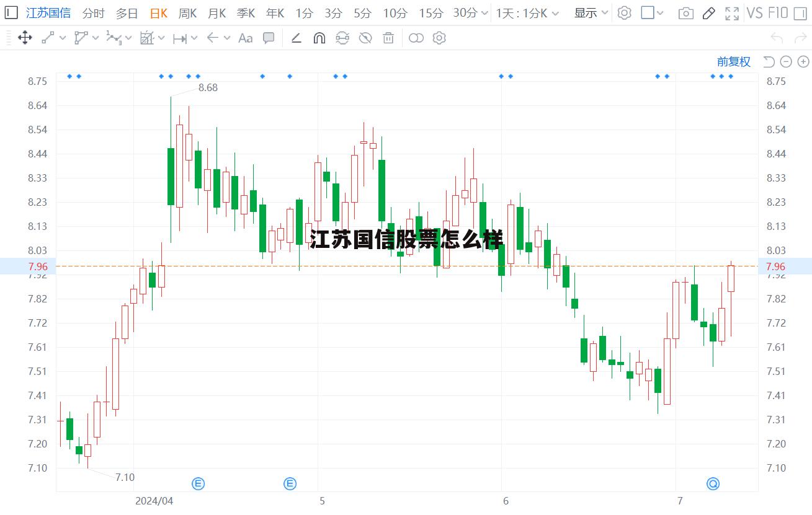Select the move crosshair drawing tool

pyautogui.click(x=25, y=38)
